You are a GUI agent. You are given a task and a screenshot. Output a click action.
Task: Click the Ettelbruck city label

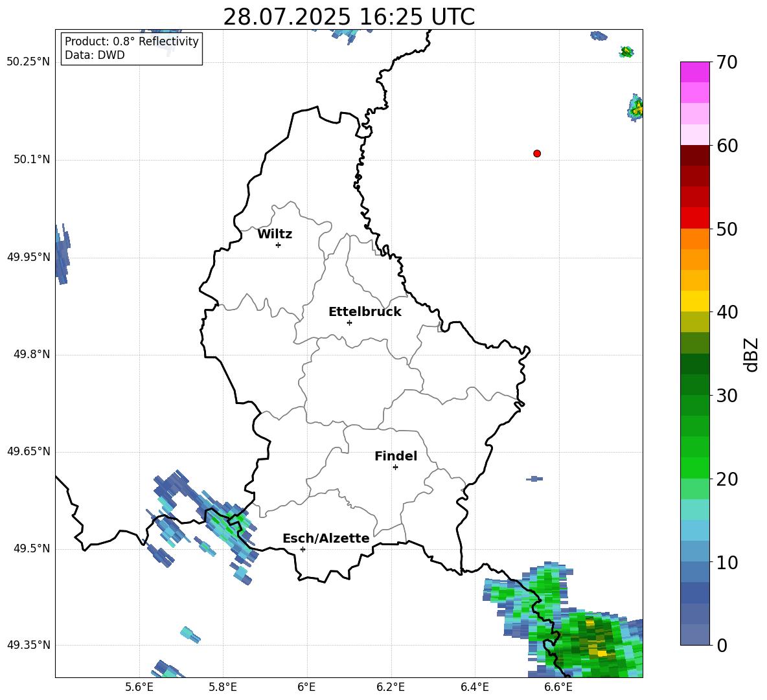tap(365, 312)
